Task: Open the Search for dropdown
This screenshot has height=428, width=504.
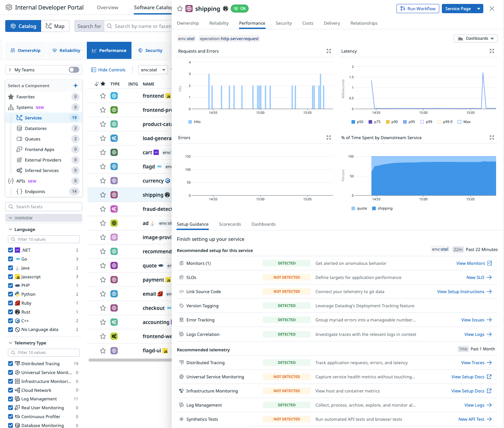Action: coord(89,26)
